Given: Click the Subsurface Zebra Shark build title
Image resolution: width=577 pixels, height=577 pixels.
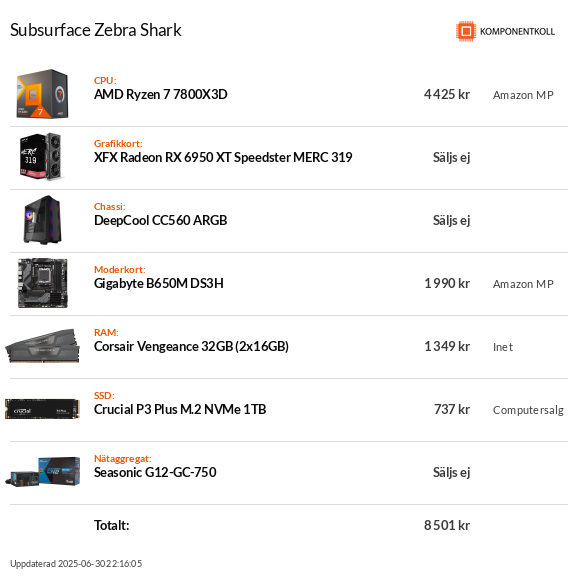Looking at the screenshot, I should point(96,30).
